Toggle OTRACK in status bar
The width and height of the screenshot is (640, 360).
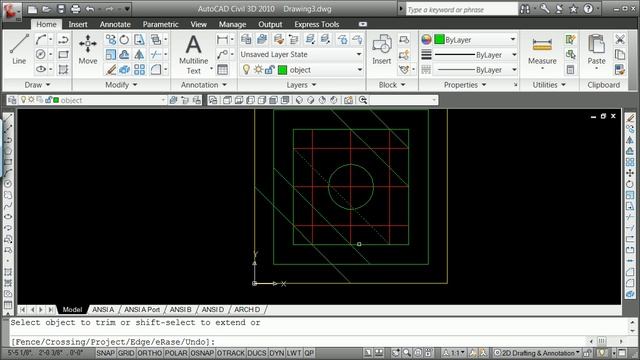pos(231,353)
